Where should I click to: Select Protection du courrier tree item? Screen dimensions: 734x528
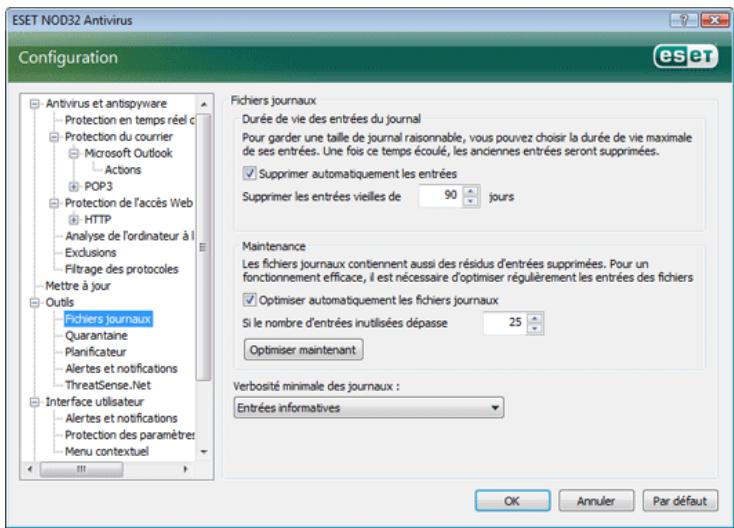point(119,137)
